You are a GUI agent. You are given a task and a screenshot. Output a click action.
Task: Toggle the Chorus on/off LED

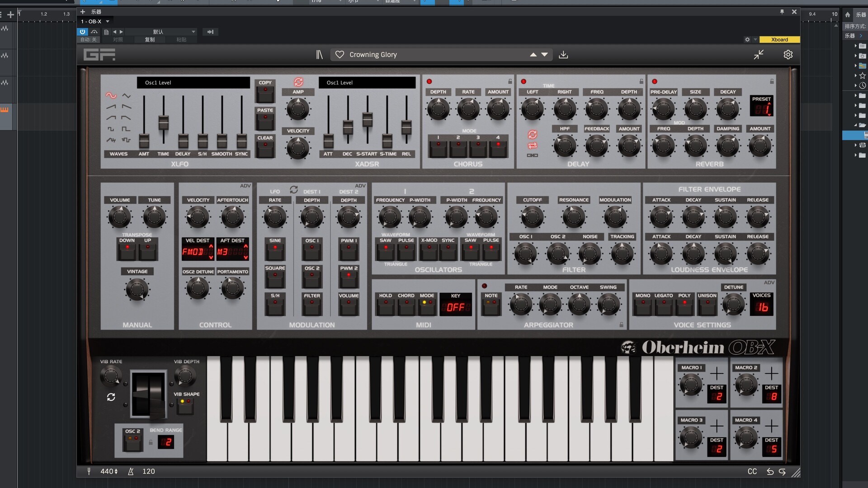tap(429, 82)
